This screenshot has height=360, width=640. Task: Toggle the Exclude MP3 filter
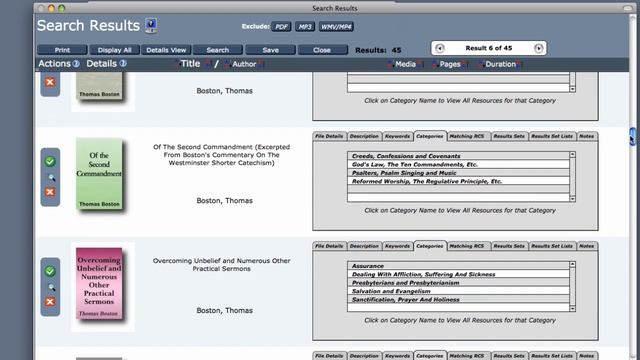point(305,27)
